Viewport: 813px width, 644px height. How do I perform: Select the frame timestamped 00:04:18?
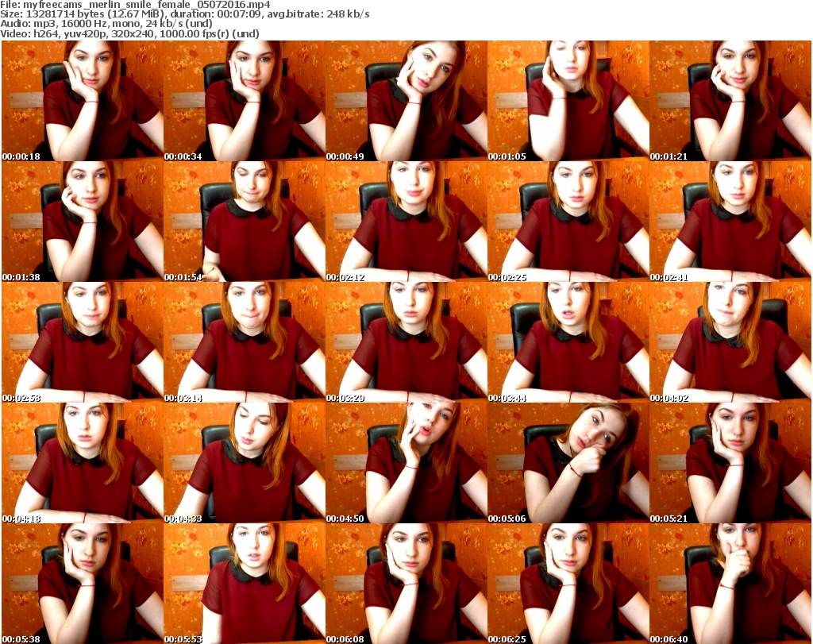pos(83,463)
